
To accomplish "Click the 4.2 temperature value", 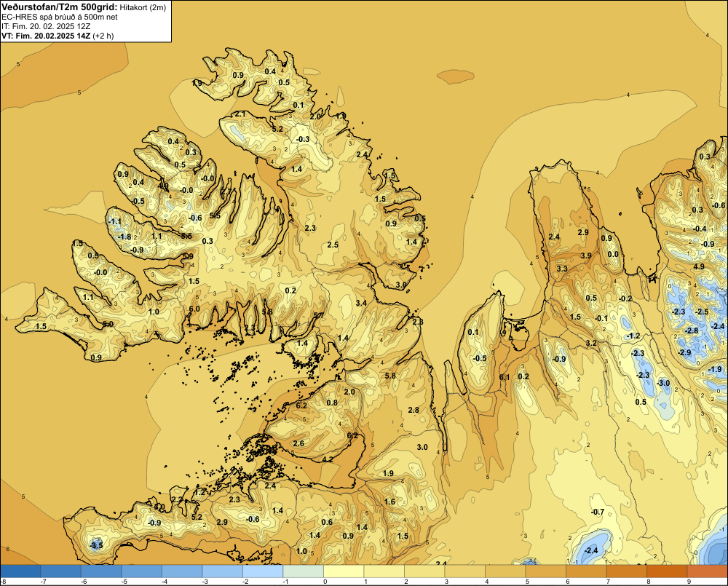I will pyautogui.click(x=328, y=459).
